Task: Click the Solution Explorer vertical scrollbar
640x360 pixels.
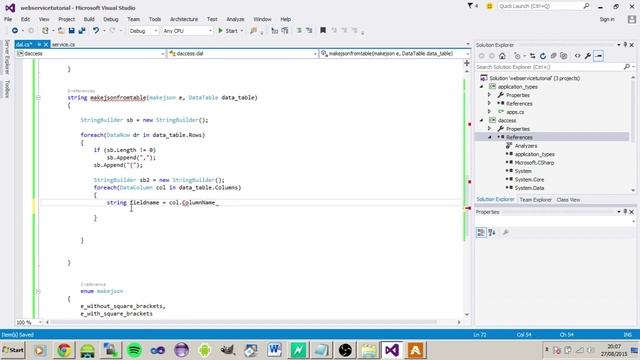Action: pos(633,110)
